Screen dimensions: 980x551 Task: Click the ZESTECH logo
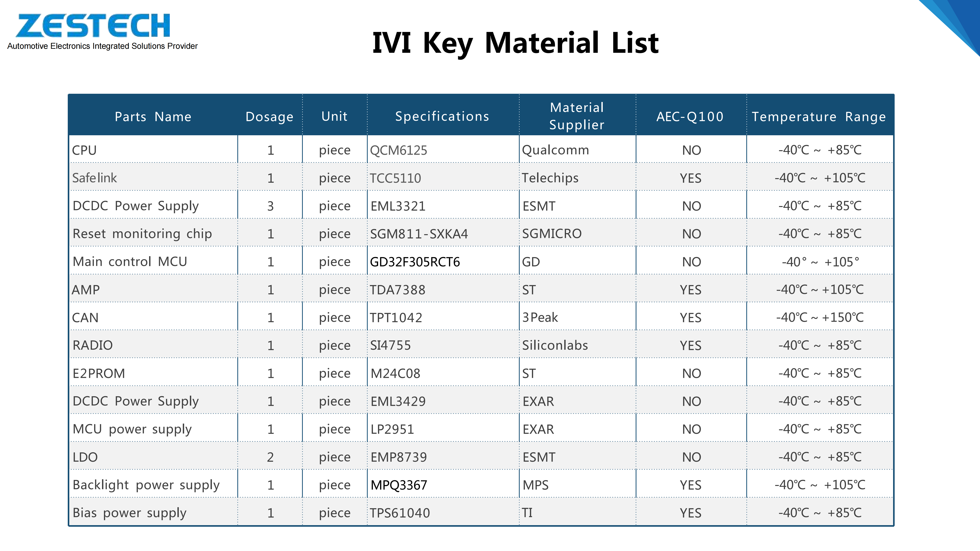93,25
